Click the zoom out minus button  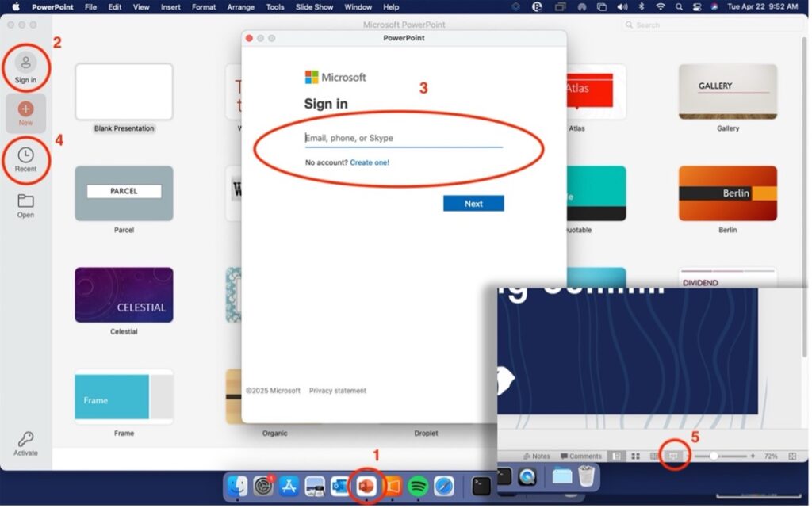(x=689, y=456)
